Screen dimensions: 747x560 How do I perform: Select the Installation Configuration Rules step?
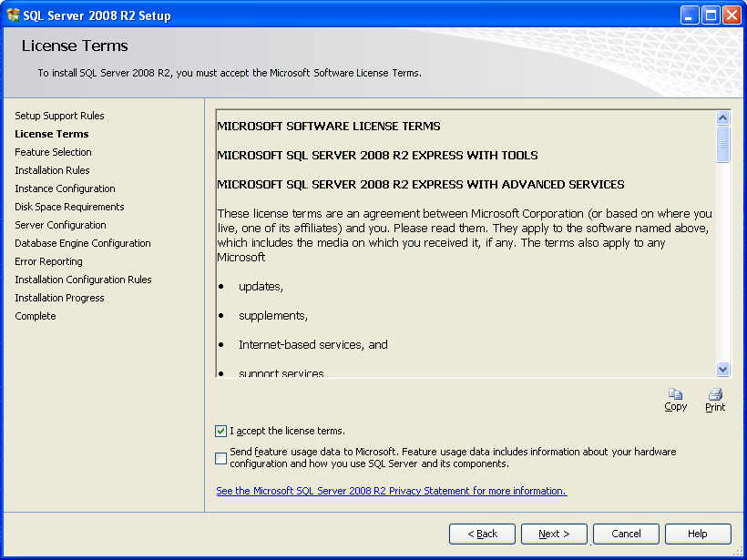click(84, 280)
